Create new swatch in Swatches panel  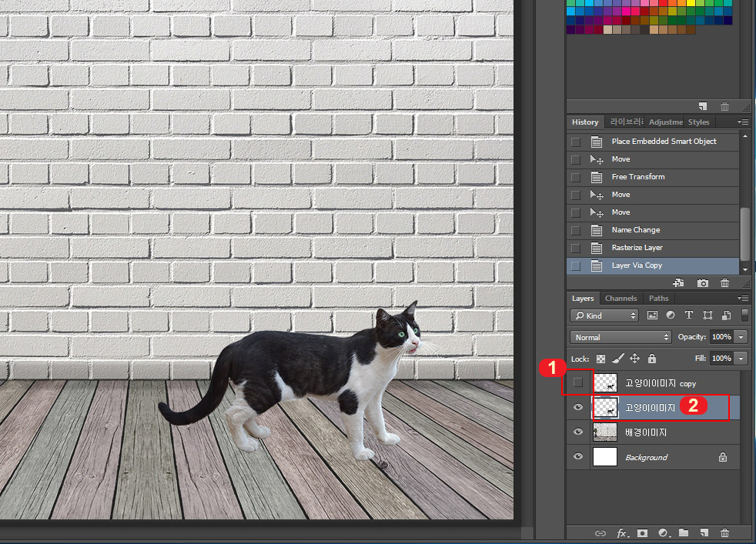point(702,106)
